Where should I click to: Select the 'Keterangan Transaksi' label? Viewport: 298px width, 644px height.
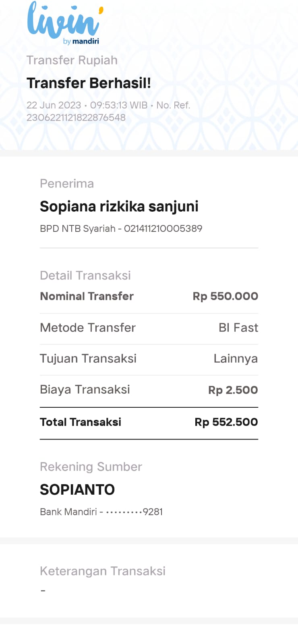(x=103, y=571)
